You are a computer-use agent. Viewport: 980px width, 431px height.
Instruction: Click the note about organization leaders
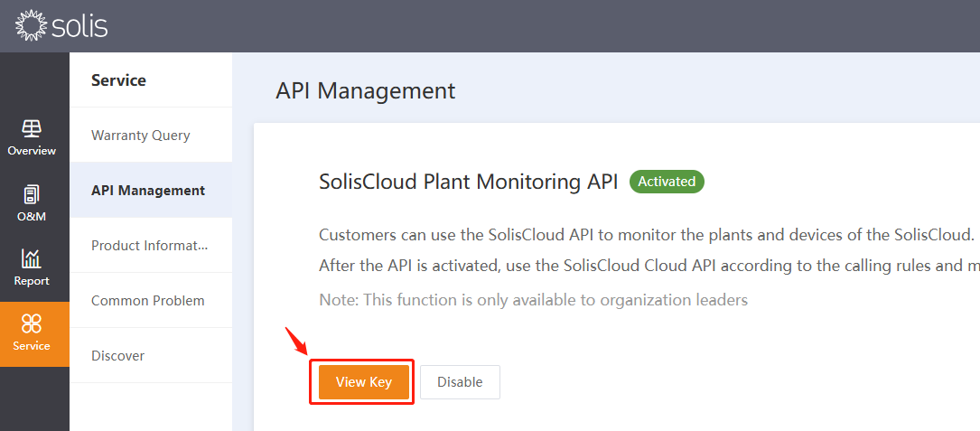coord(533,300)
